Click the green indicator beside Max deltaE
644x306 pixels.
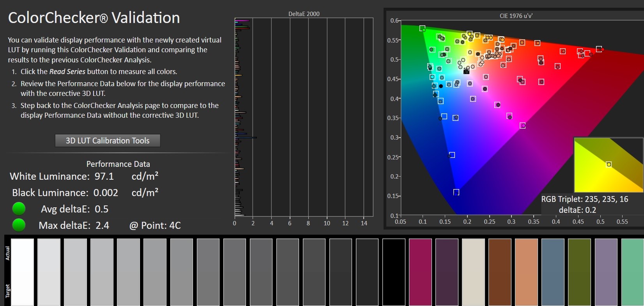tap(19, 225)
